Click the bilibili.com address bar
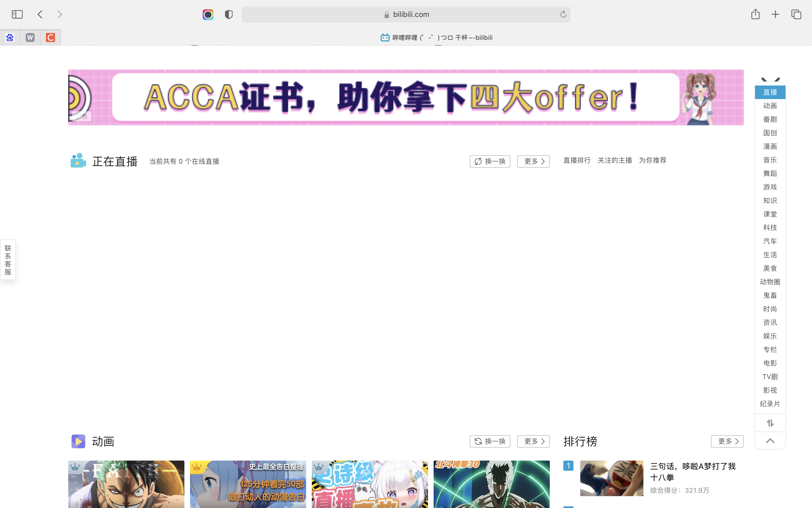812x508 pixels. [406, 14]
